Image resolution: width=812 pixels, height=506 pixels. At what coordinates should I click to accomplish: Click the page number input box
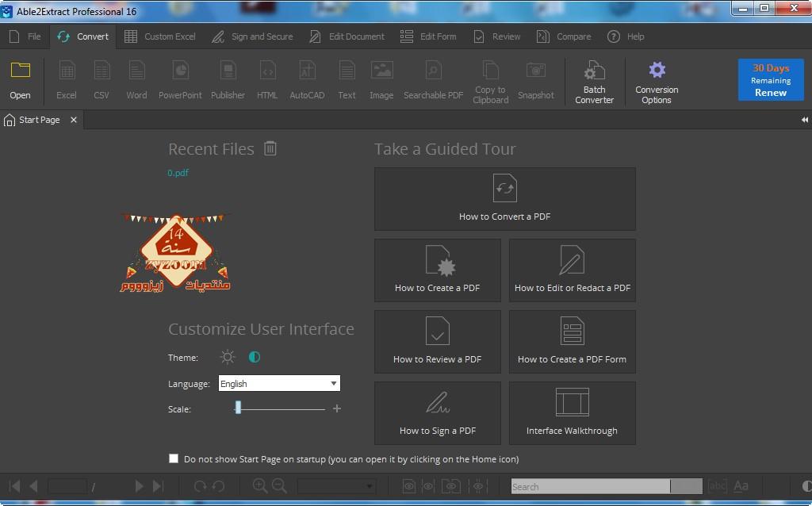67,486
